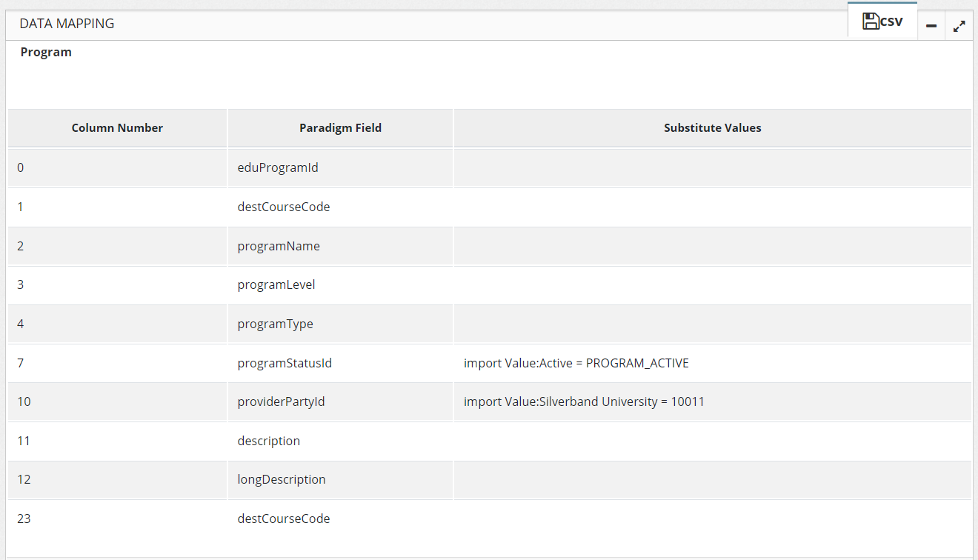Screen dimensions: 978x560
Task: Click the Substitute Values column header
Action: click(x=712, y=128)
